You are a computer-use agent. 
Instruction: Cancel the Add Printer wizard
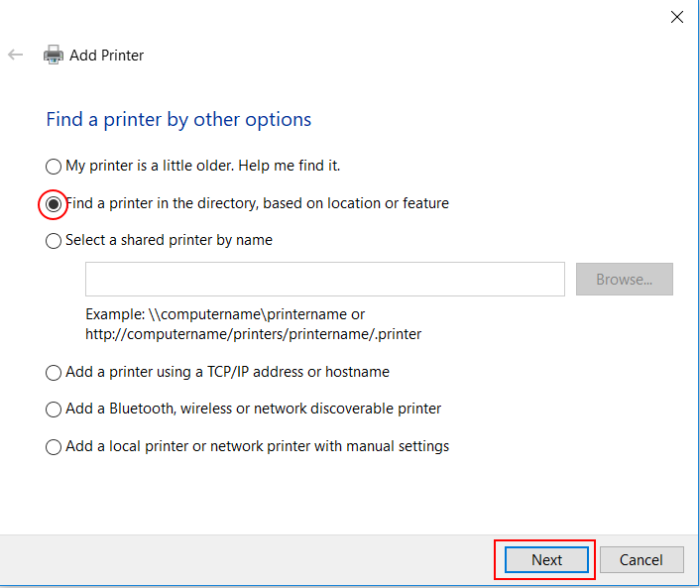(641, 560)
